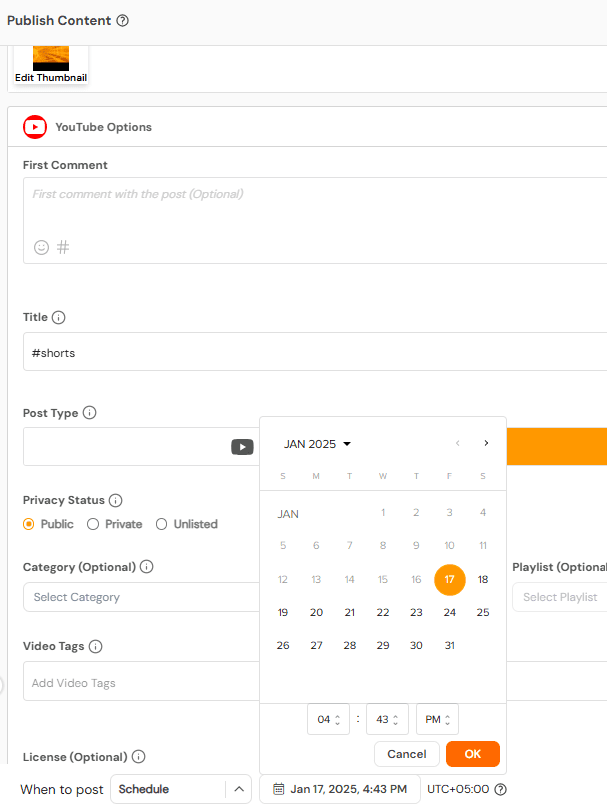Select the Public privacy option

pyautogui.click(x=29, y=524)
